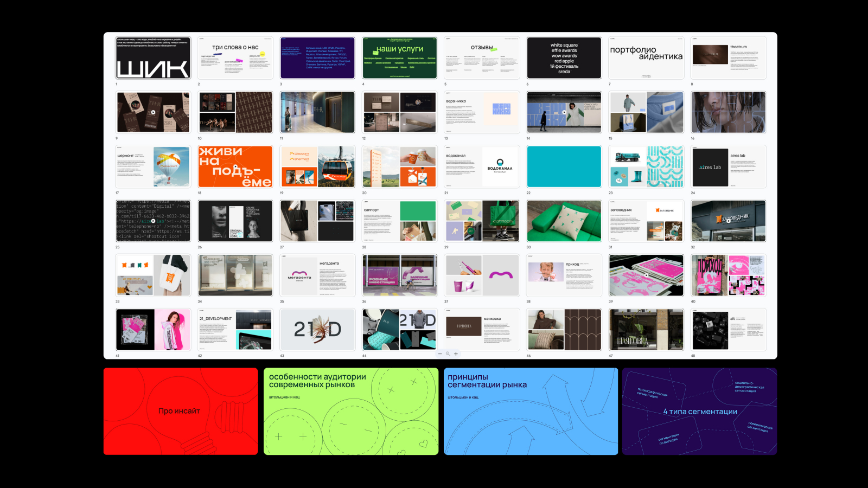The width and height of the screenshot is (868, 488).
Task: Select the 'aires lab' slide 24
Action: pos(729,166)
